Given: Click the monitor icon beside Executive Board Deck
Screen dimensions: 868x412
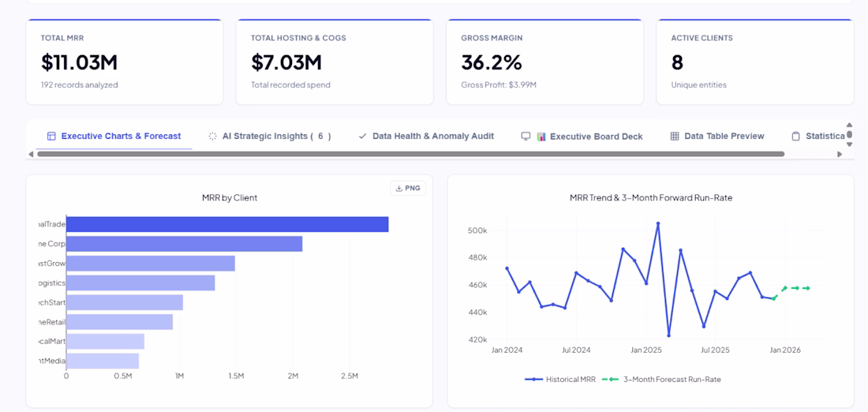Looking at the screenshot, I should (x=526, y=137).
